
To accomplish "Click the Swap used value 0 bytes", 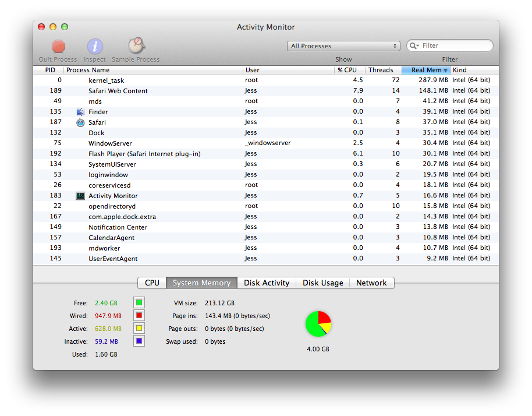I will [x=215, y=341].
